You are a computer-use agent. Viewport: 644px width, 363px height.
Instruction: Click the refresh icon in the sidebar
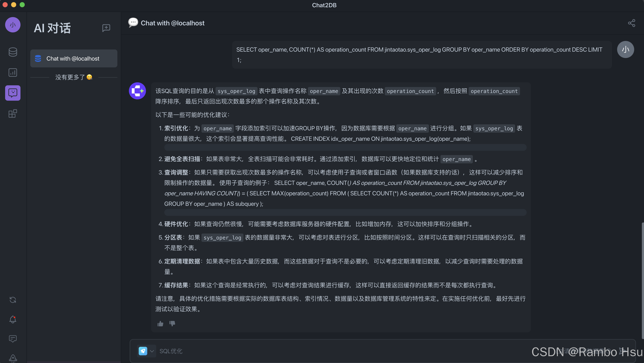coord(13,300)
